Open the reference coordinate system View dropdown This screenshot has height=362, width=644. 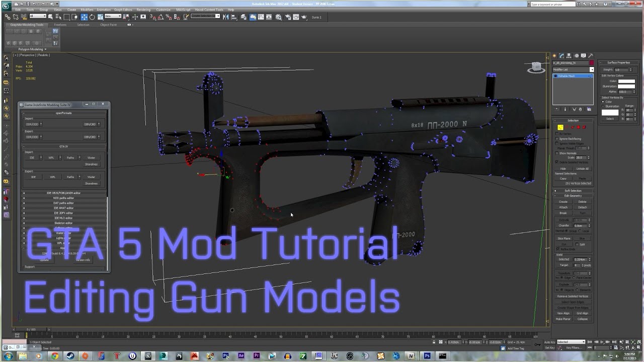[113, 17]
